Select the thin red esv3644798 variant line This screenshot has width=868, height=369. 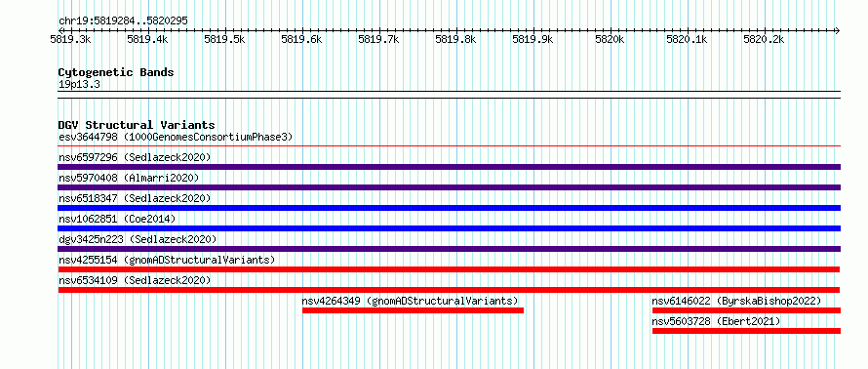[449, 146]
